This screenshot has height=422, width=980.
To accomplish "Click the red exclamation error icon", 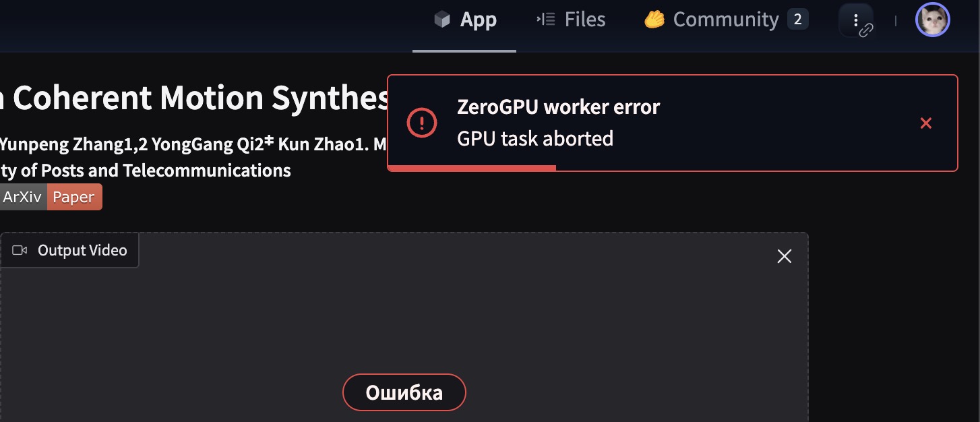I will (x=422, y=123).
